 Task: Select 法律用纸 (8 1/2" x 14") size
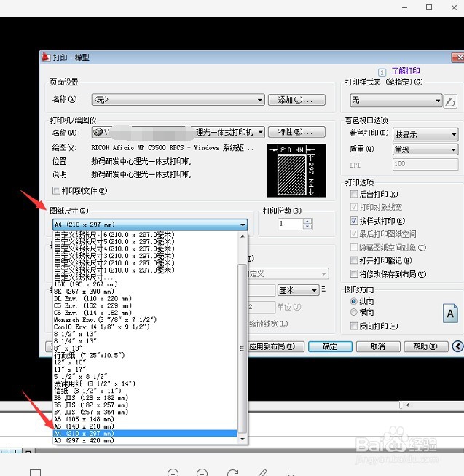[x=145, y=383]
